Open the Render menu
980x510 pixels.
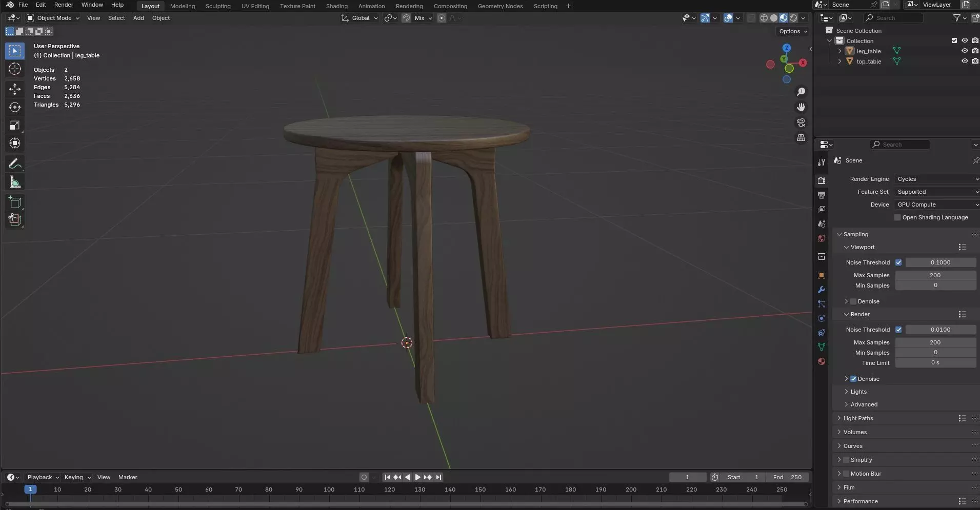64,5
